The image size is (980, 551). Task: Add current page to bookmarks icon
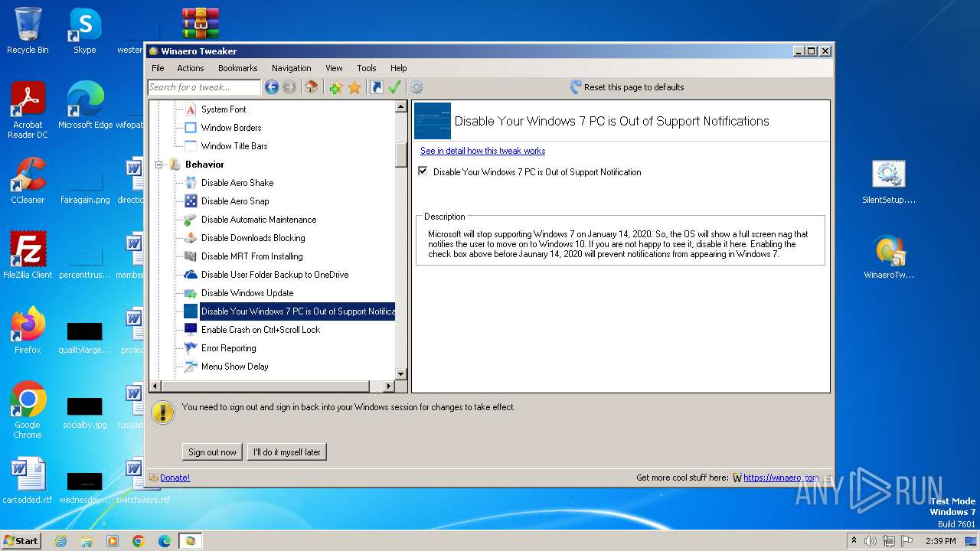pyautogui.click(x=335, y=87)
